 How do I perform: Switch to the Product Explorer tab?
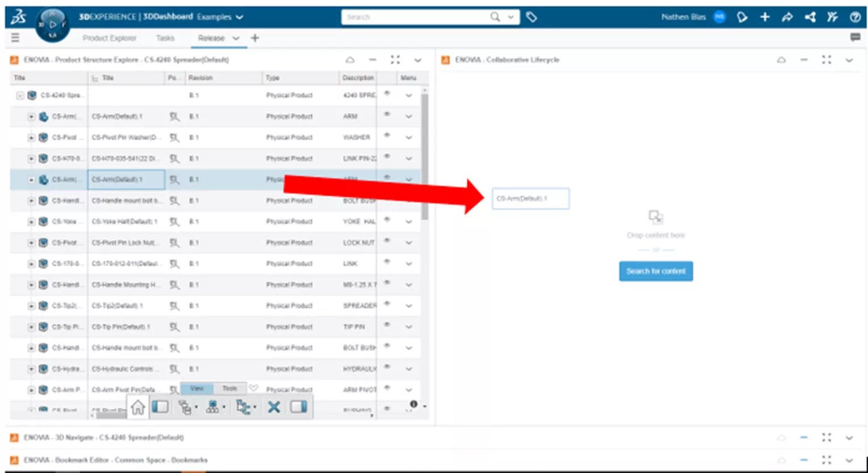(109, 38)
